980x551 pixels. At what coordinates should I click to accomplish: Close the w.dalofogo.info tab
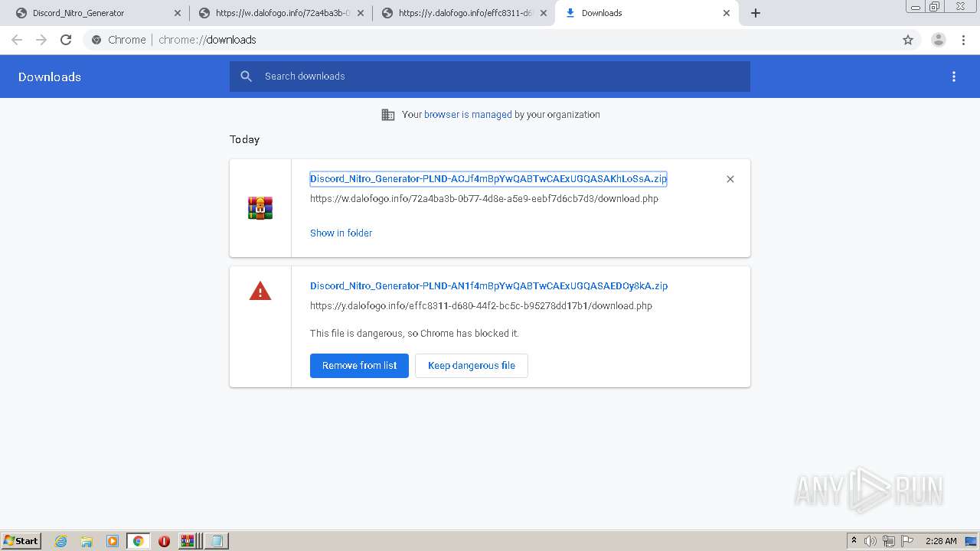tap(361, 13)
